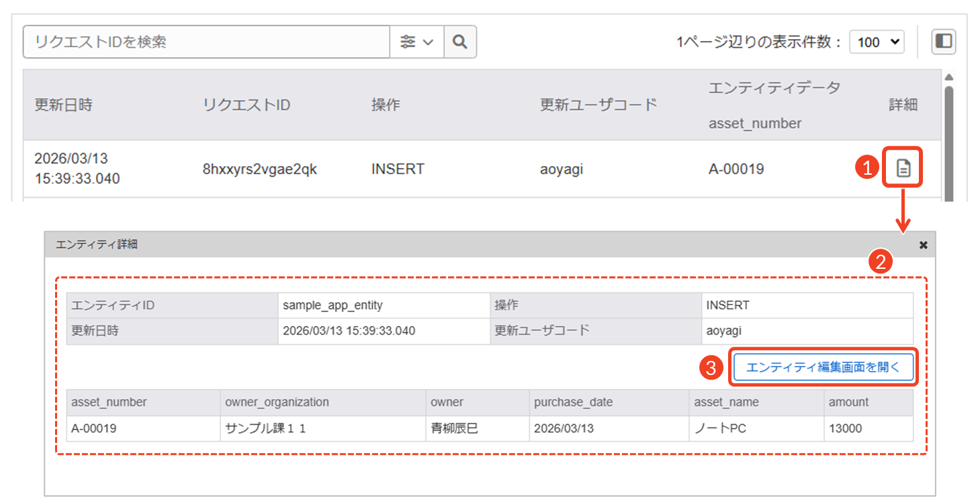The height and width of the screenshot is (500, 980).
Task: Click the magnifying glass search button
Action: coord(460,42)
